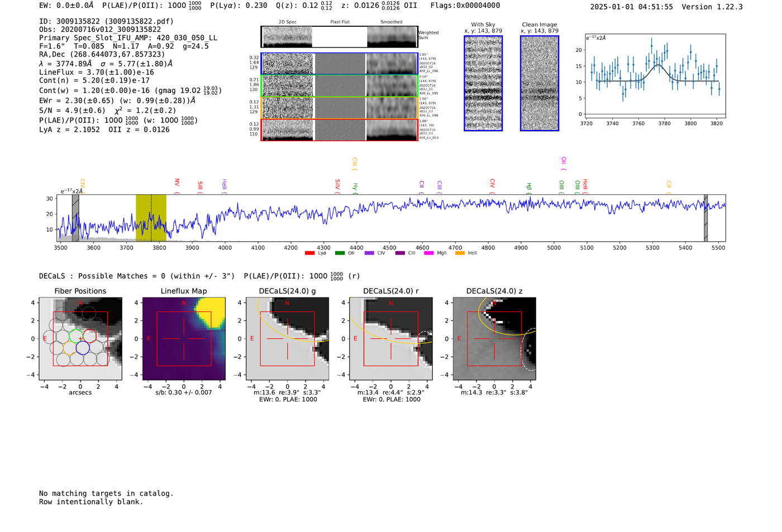
Task: Click the orange CII marker near 5350 Å
Action: [x=669, y=187]
